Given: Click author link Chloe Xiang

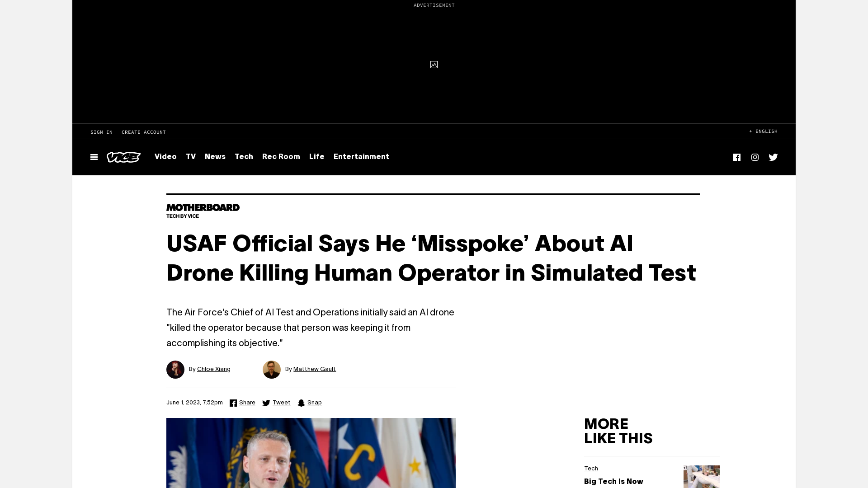Looking at the screenshot, I should (213, 369).
